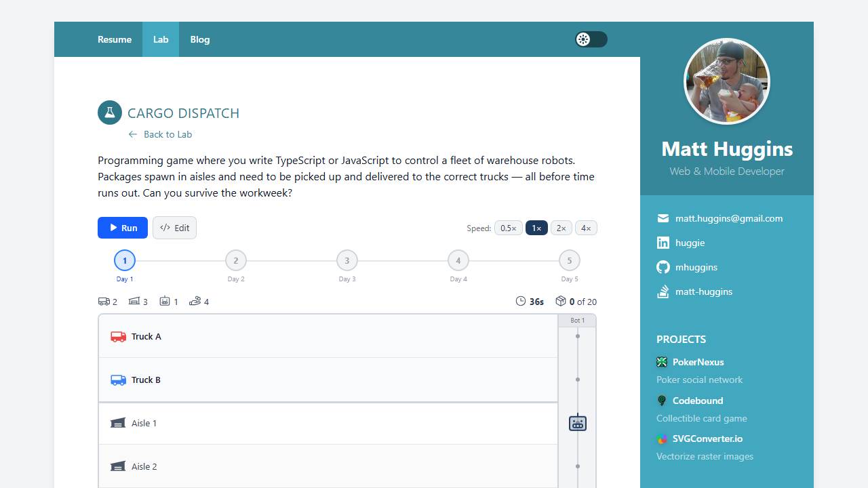Set speed to 2×

561,228
